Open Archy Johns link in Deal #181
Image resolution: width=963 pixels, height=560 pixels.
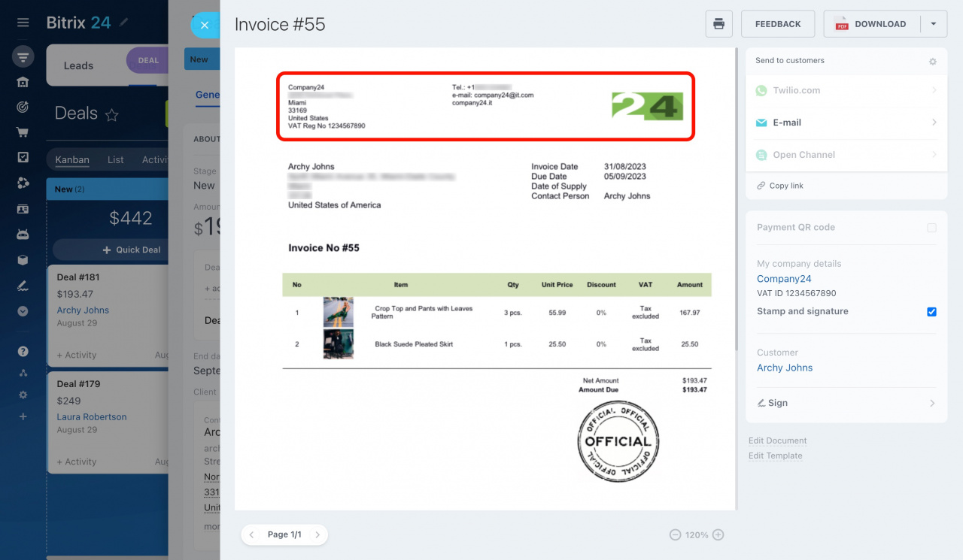coord(83,310)
